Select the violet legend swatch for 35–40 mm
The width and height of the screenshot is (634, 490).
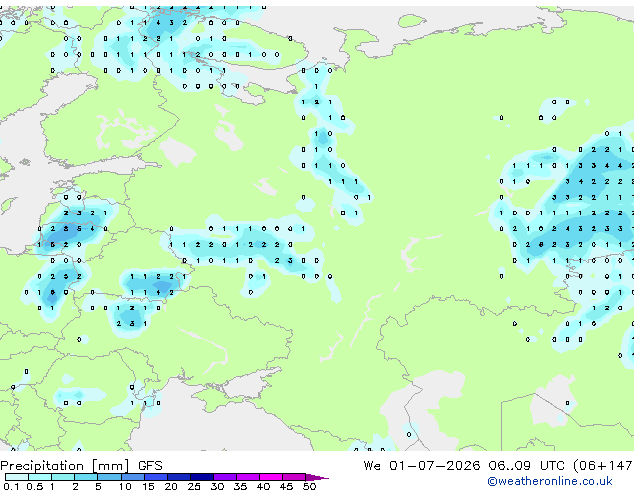248,477
